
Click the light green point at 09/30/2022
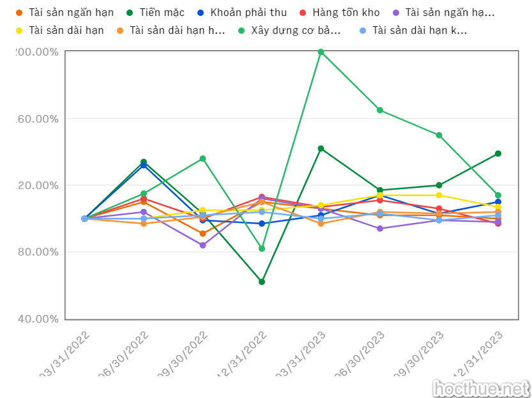pos(202,158)
